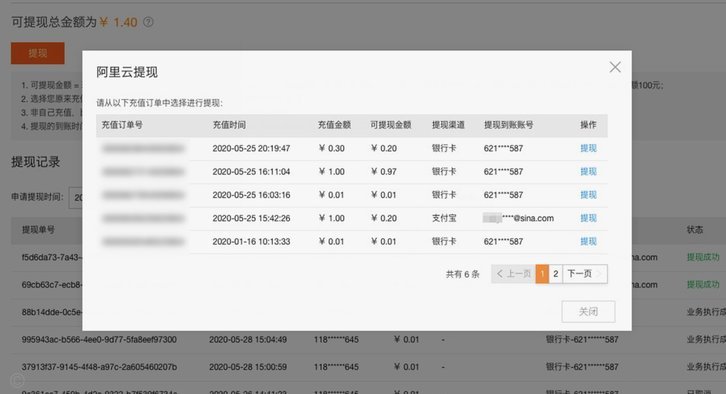The width and height of the screenshot is (726, 394).
Task: Click the 阿里云提现 dialog title
Action: pos(127,72)
